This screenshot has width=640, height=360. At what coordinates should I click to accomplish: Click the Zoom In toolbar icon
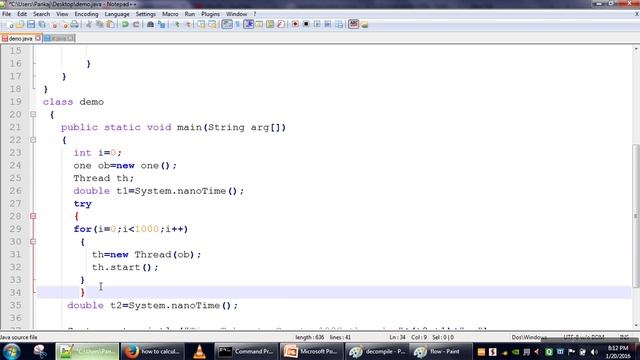(177, 25)
